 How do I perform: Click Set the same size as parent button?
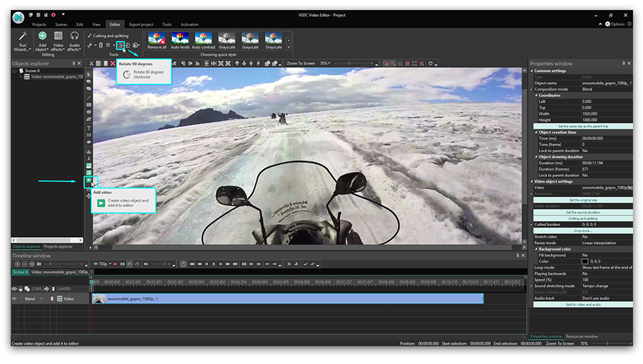583,126
